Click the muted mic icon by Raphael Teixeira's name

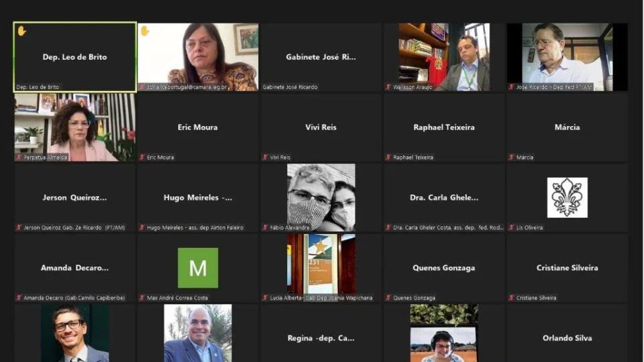(388, 158)
